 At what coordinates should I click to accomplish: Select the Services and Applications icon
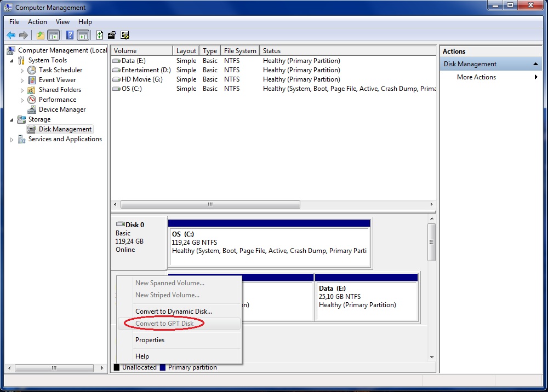coord(21,139)
